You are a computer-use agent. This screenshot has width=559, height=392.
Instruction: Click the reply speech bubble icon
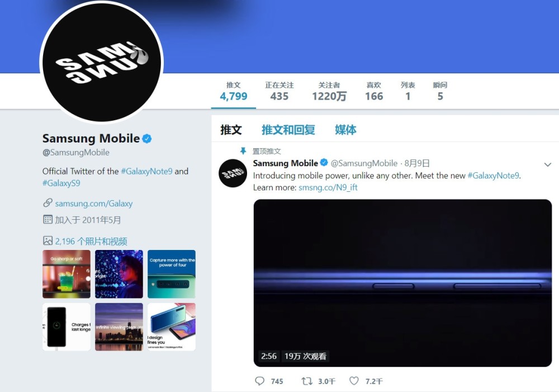[x=259, y=381]
